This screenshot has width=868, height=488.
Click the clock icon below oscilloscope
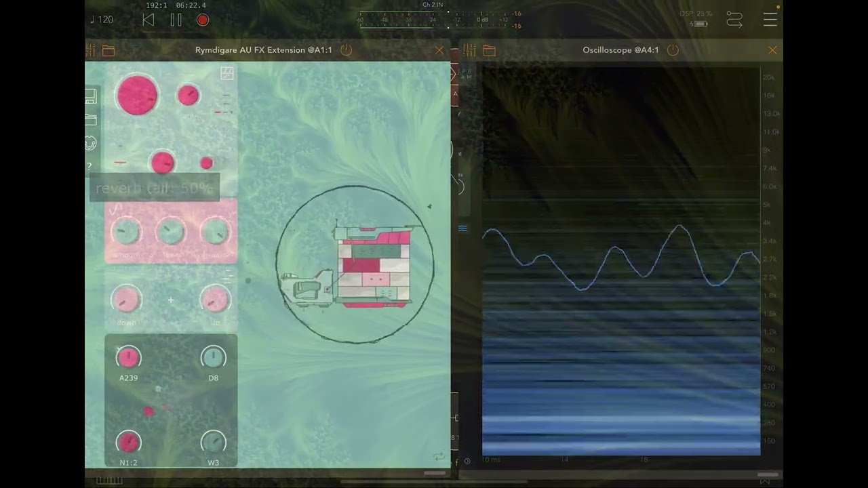point(467,462)
